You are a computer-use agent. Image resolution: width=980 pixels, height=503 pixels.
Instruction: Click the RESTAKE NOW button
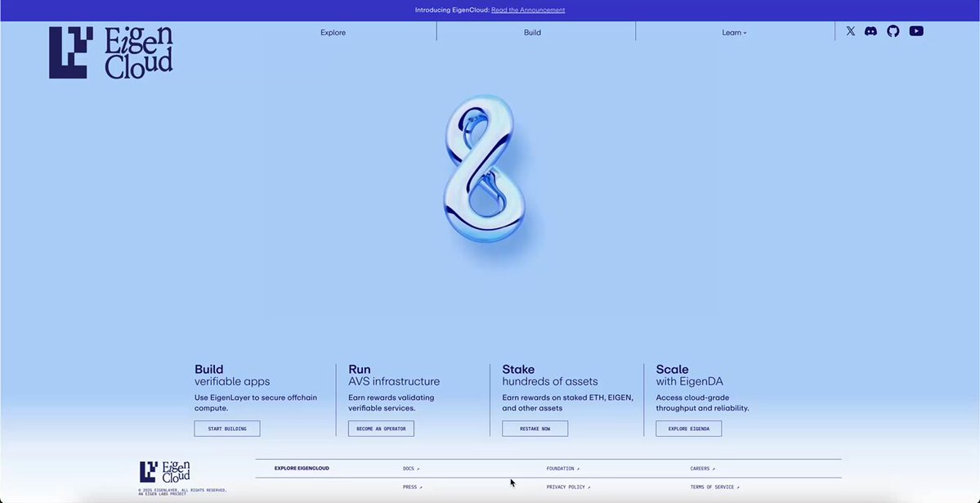[535, 429]
